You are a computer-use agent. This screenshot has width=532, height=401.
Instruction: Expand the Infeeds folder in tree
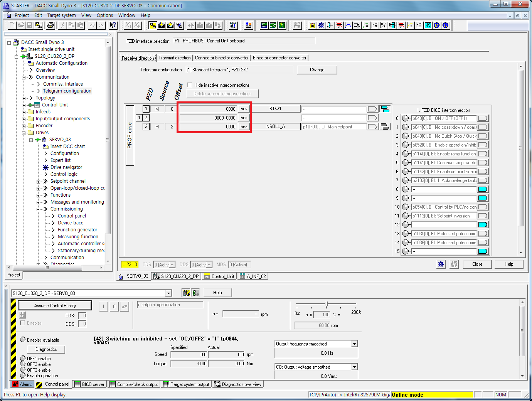pyautogui.click(x=24, y=112)
